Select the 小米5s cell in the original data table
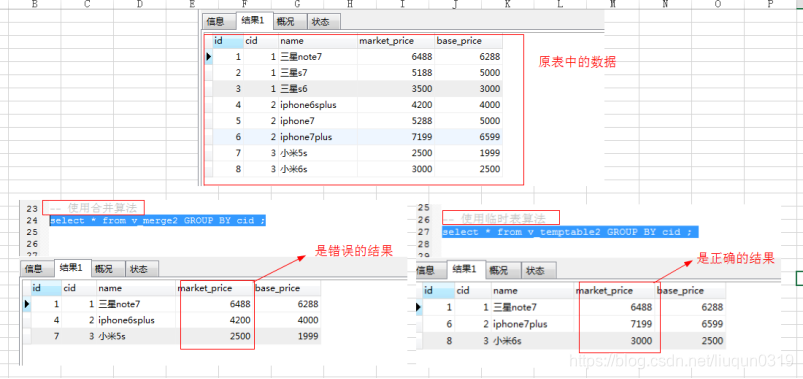The width and height of the screenshot is (803, 379). tap(318, 153)
